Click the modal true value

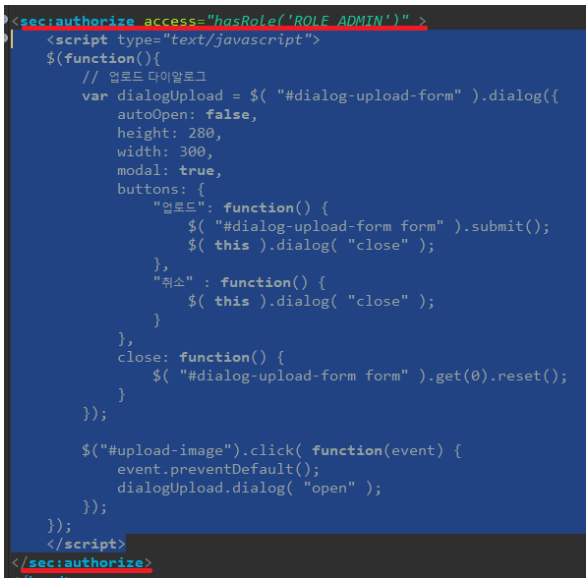(x=196, y=171)
